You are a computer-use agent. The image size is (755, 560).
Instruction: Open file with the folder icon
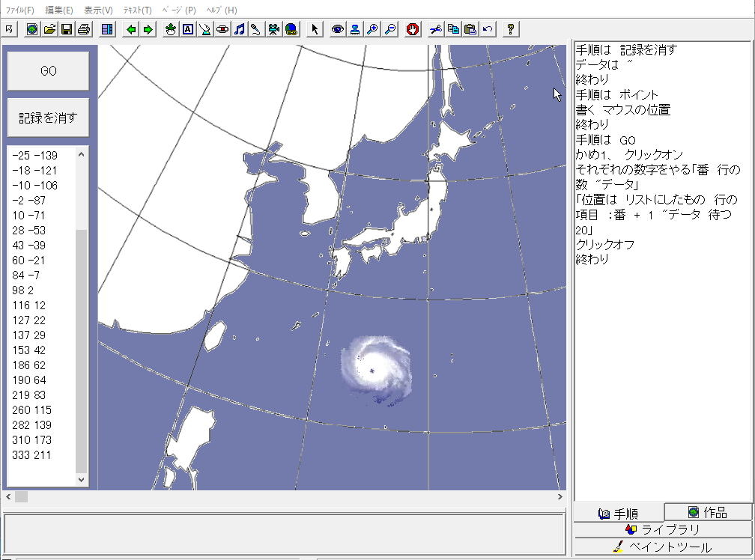click(x=49, y=29)
